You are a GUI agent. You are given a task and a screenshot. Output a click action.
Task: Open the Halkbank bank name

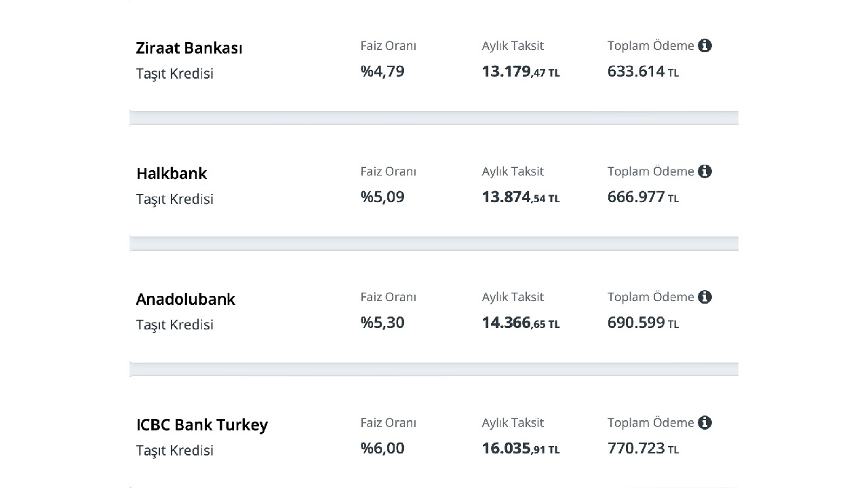click(x=172, y=174)
